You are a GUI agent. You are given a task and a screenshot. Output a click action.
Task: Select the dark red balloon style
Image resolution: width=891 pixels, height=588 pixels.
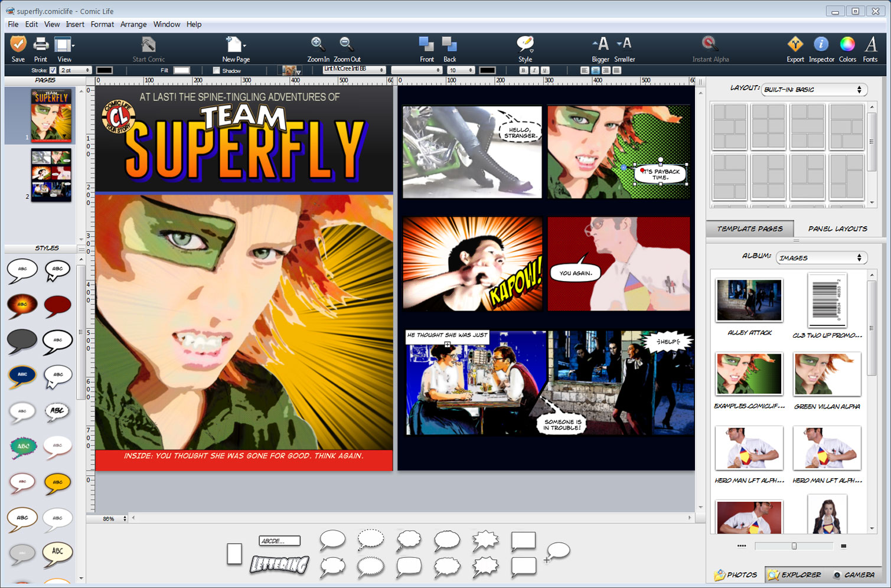coord(57,305)
